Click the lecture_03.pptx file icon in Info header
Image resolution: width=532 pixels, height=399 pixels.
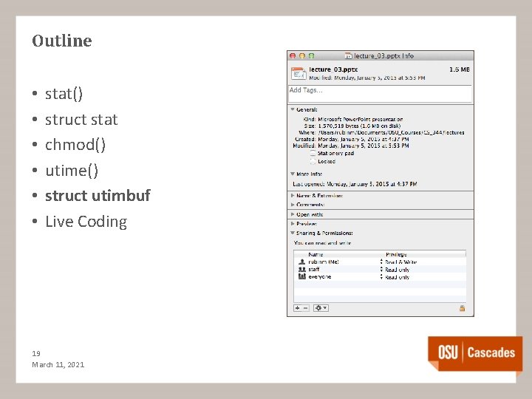coord(299,74)
